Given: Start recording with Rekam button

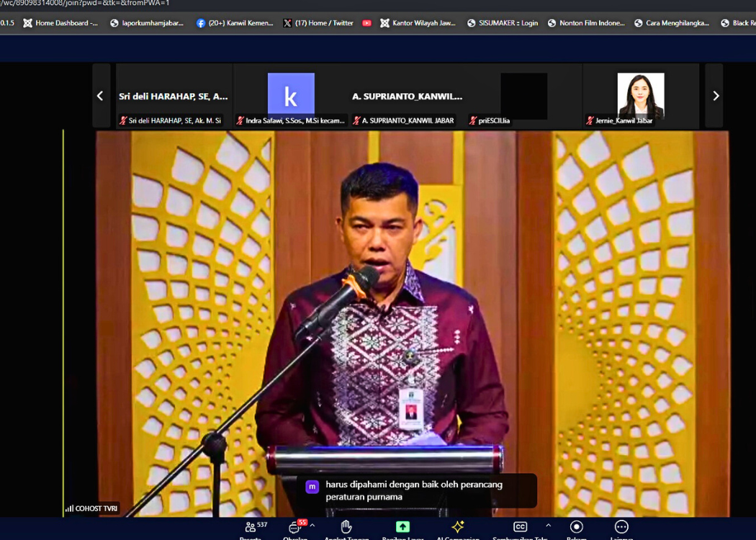Looking at the screenshot, I should click(576, 528).
